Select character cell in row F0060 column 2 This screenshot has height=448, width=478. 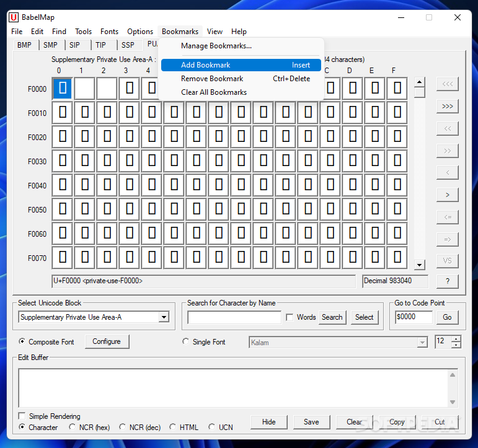[x=107, y=234]
